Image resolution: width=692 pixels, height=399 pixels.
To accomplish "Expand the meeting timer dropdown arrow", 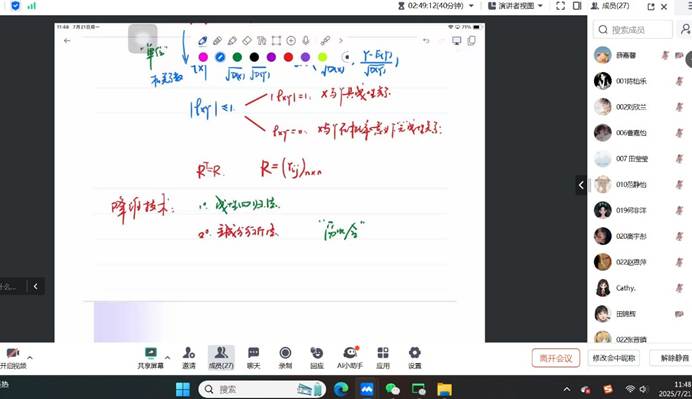I will tap(471, 6).
